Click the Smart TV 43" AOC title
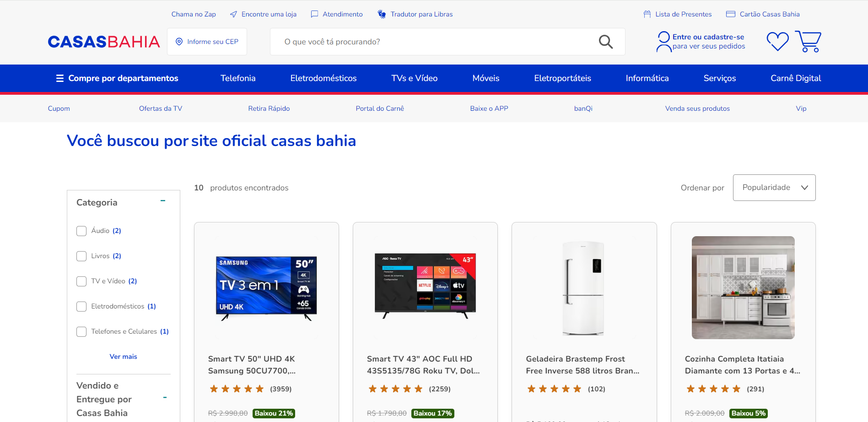The image size is (868, 422). point(423,365)
